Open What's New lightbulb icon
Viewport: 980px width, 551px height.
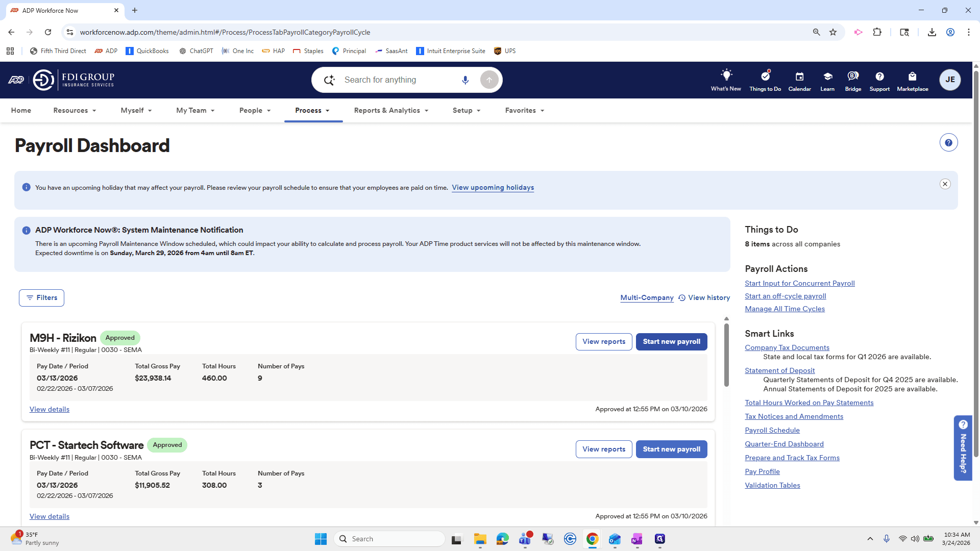pyautogui.click(x=726, y=76)
